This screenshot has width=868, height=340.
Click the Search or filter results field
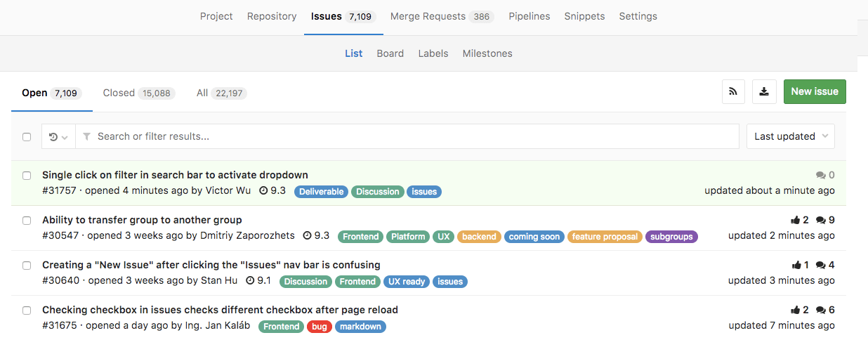[414, 136]
